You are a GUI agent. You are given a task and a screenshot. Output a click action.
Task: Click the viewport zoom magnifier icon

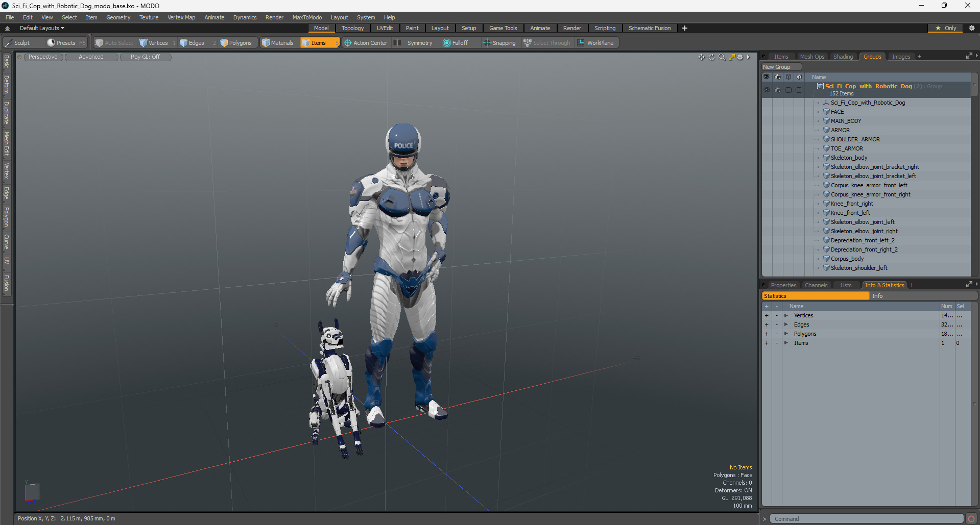(x=722, y=57)
